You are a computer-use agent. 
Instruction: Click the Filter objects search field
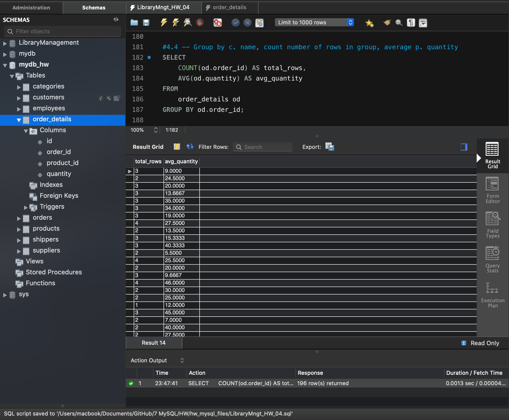pyautogui.click(x=63, y=32)
